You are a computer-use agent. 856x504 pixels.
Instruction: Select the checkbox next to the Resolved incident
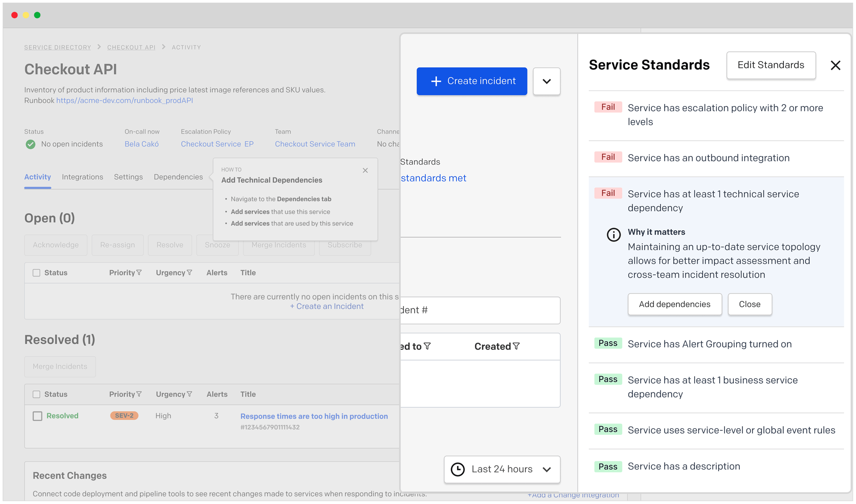[37, 416]
